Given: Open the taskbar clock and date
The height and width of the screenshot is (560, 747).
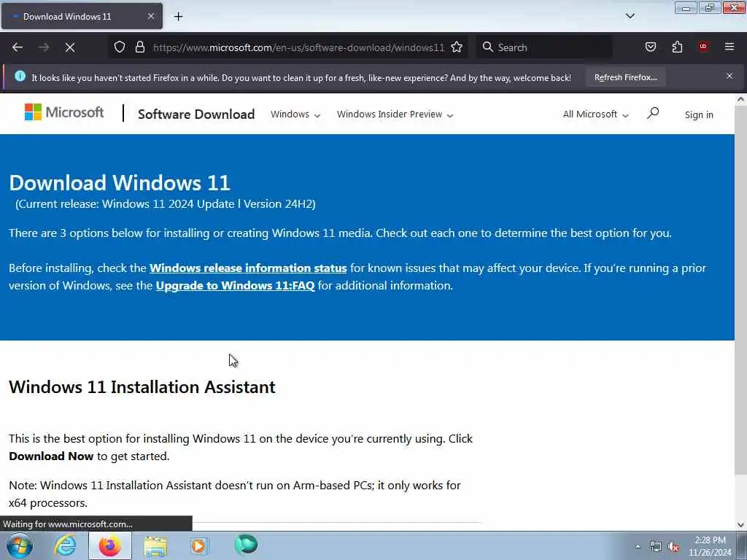Looking at the screenshot, I should point(710,546).
